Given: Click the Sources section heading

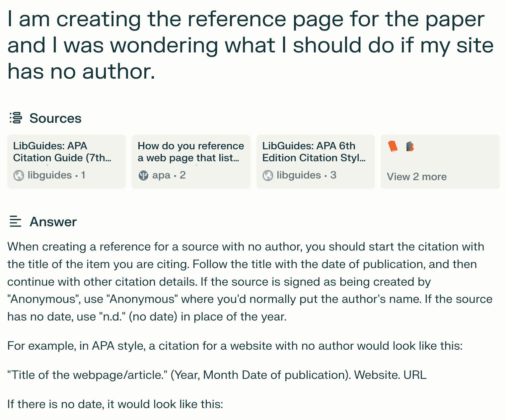Looking at the screenshot, I should 55,118.
